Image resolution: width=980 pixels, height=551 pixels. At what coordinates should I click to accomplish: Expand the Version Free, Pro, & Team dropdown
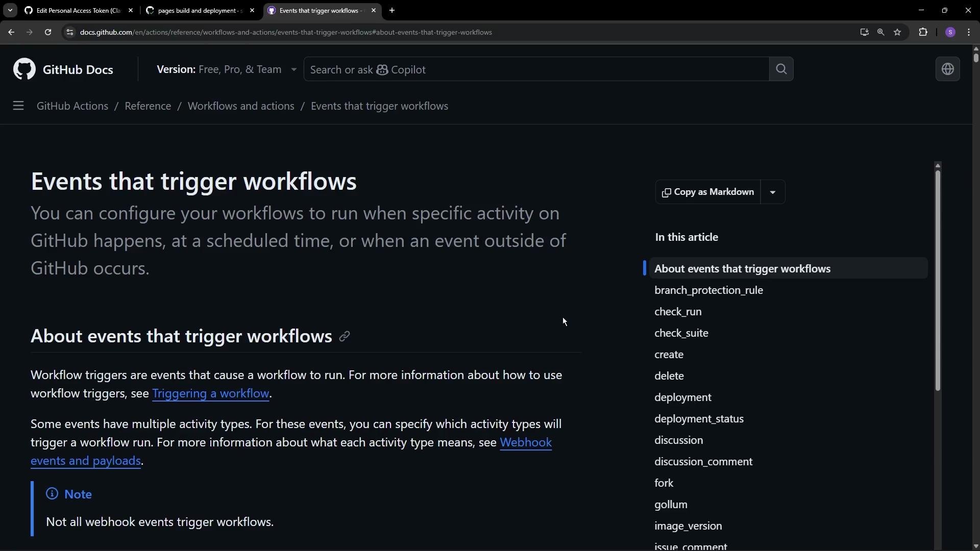(227, 69)
